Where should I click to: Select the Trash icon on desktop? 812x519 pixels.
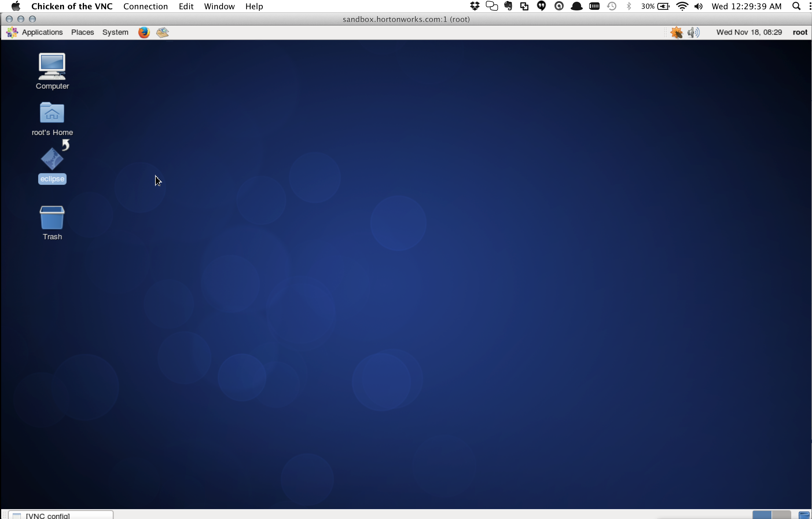point(52,218)
